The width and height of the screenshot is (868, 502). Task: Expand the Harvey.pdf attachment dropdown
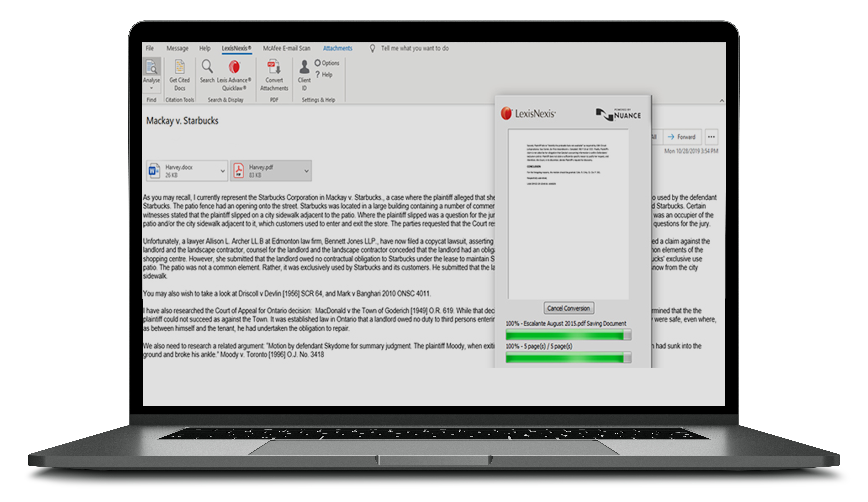[x=307, y=171]
